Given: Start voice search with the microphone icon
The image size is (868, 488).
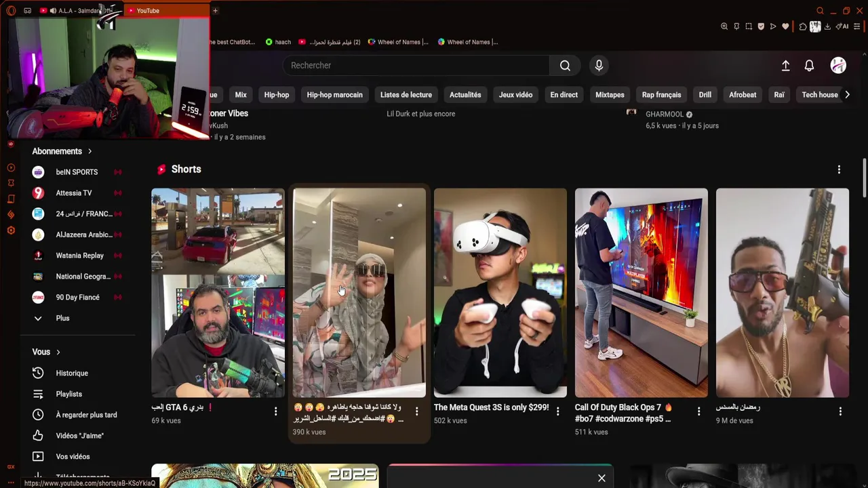Looking at the screenshot, I should [599, 66].
